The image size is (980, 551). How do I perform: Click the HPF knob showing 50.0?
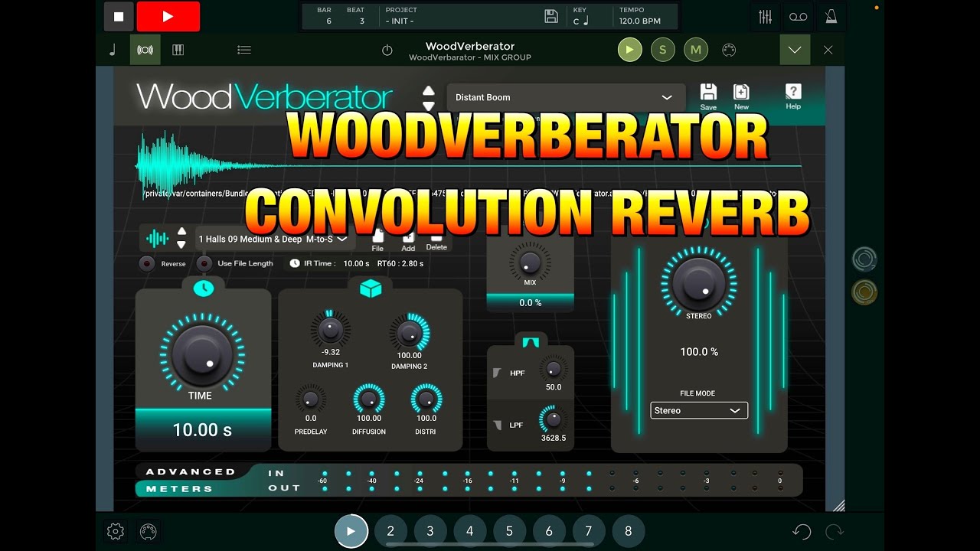pyautogui.click(x=553, y=370)
